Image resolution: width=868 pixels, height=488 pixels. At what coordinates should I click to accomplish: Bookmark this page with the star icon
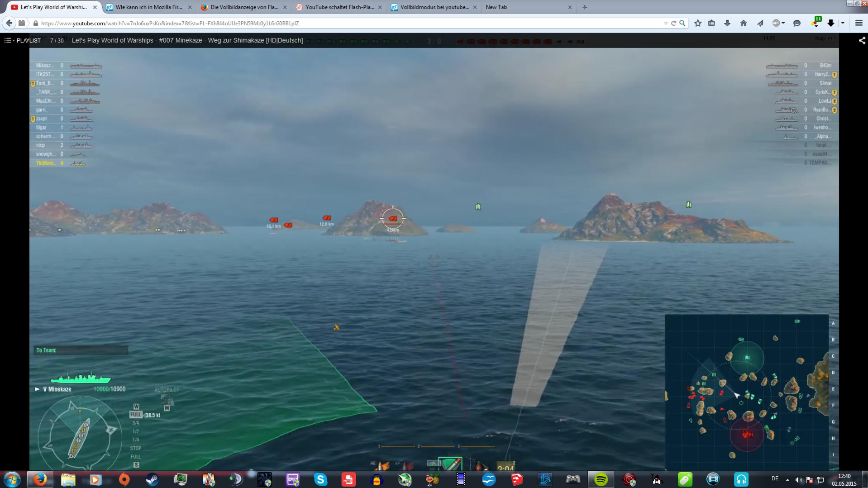coord(698,23)
